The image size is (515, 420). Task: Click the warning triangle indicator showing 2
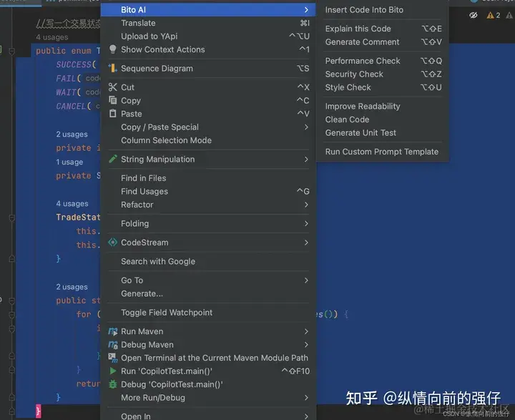pyautogui.click(x=493, y=15)
